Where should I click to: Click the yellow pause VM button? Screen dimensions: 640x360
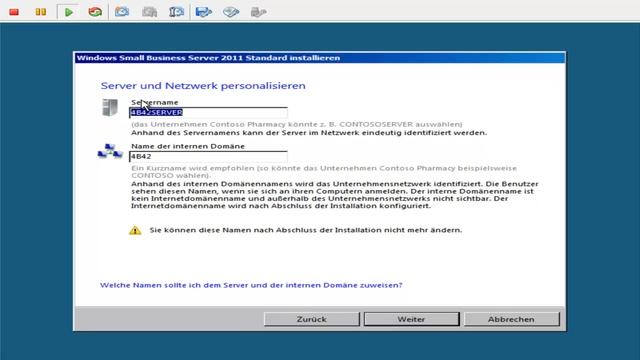(x=40, y=12)
